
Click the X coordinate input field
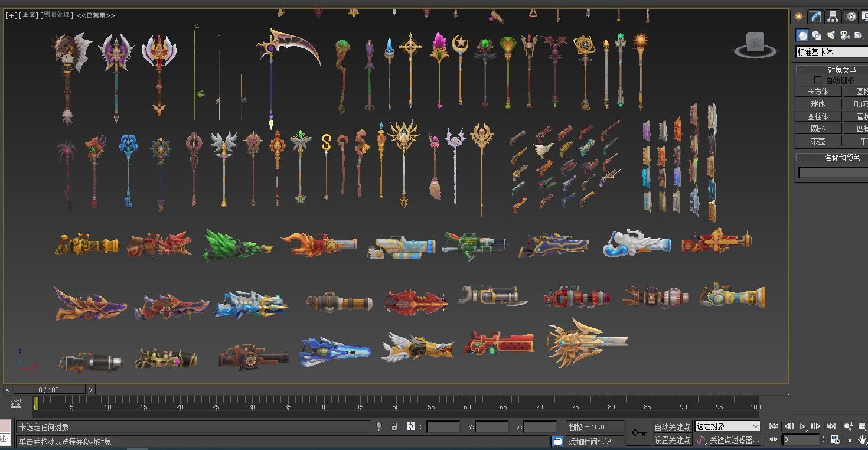click(443, 426)
